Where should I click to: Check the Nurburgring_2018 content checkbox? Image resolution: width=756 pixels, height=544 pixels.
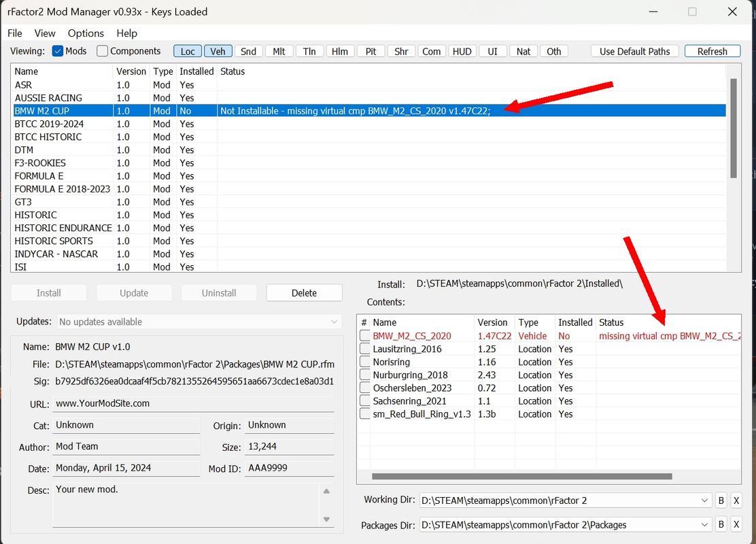click(365, 375)
